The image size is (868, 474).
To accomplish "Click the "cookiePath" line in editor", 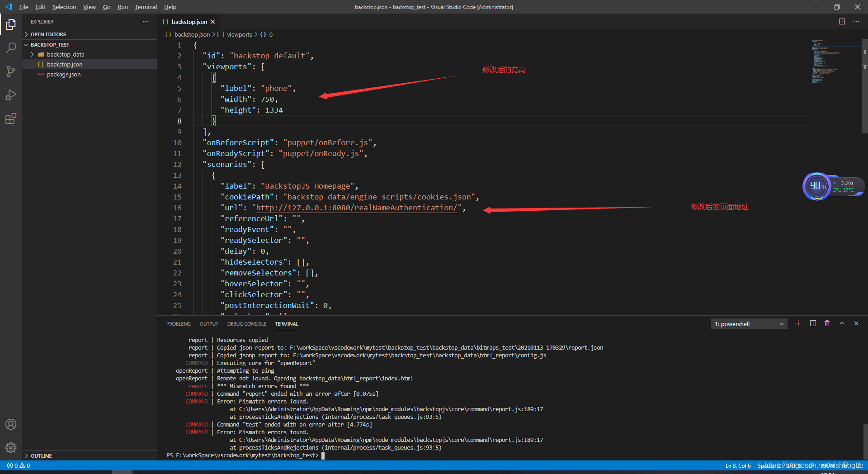I will (x=349, y=197).
